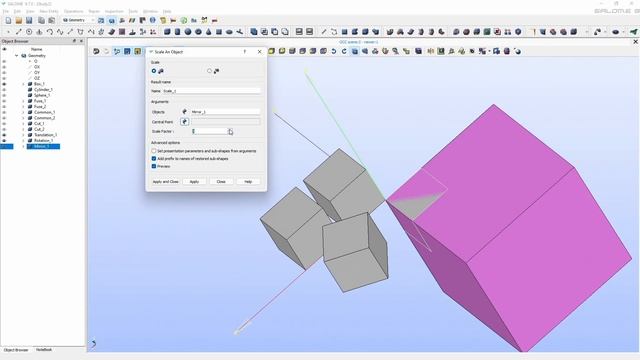The width and height of the screenshot is (640, 360).
Task: Expand the Cut_2 tree node
Action: pos(23,129)
